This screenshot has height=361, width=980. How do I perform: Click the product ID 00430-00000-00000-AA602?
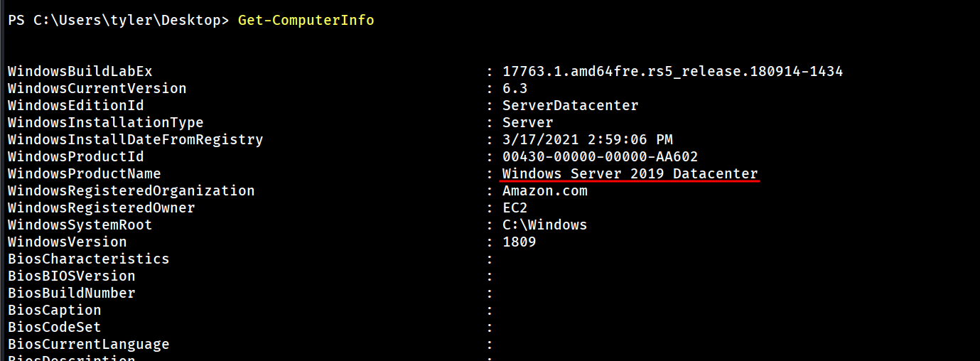tap(600, 157)
